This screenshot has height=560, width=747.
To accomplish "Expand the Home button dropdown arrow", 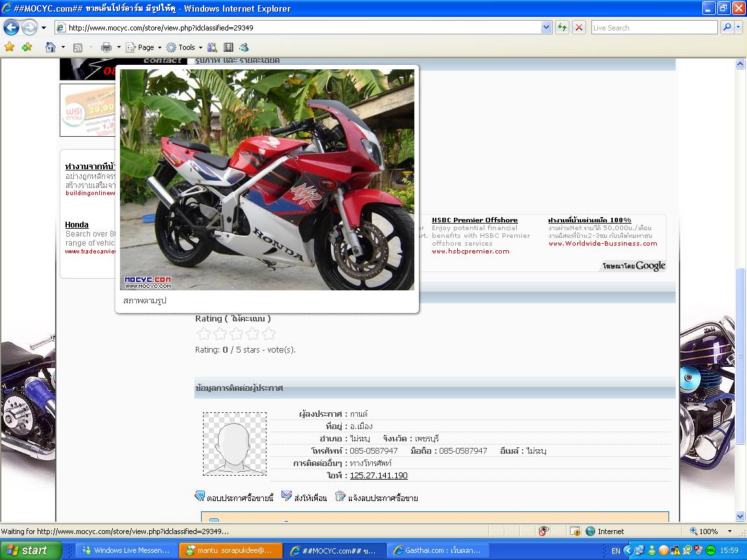I will click(63, 47).
